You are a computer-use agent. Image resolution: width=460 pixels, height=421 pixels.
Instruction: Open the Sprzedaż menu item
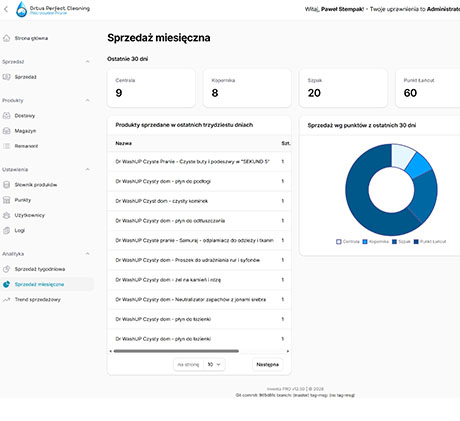(47, 77)
